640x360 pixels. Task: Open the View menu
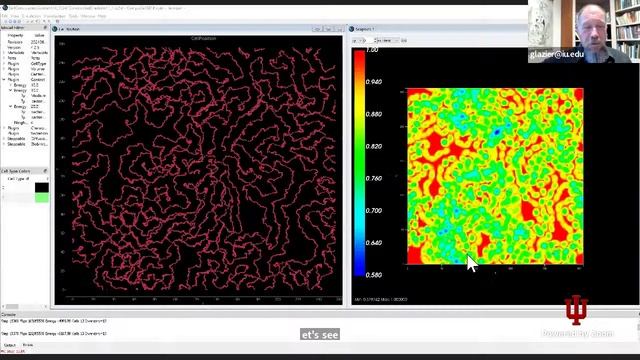click(x=14, y=16)
